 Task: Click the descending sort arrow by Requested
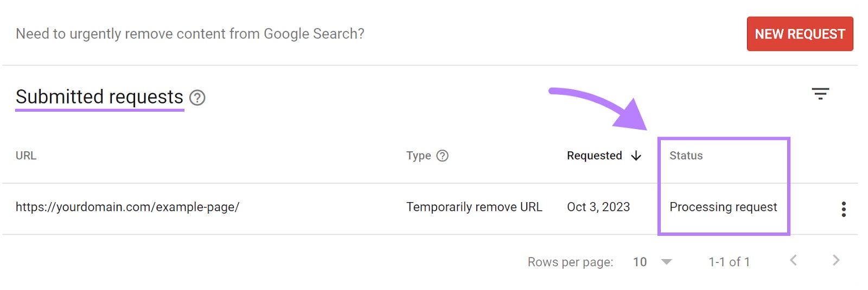[636, 156]
